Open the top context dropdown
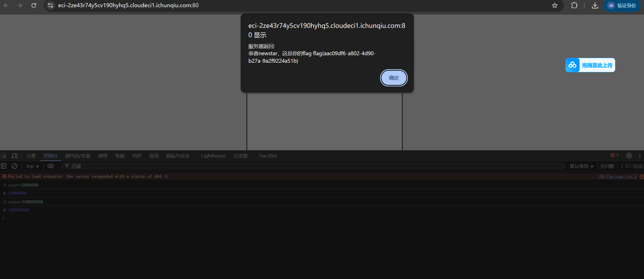The width and height of the screenshot is (644, 279). tap(32, 166)
